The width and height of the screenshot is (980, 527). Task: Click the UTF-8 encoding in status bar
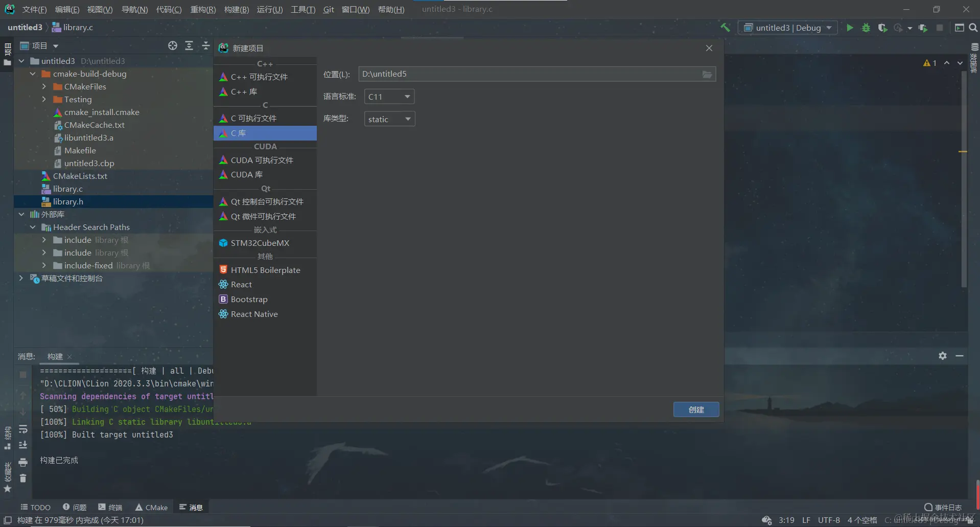tap(829, 520)
